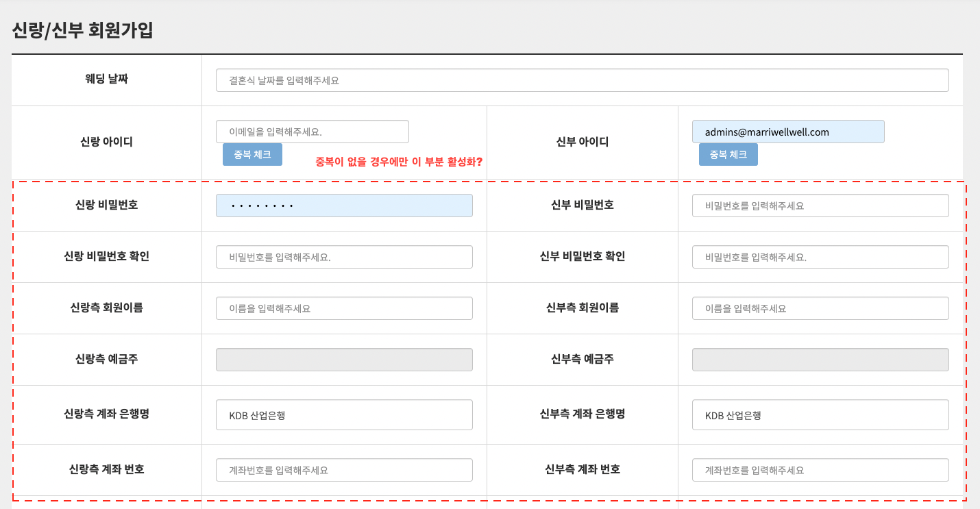Focus the 신부측 계좌 번호 account input
This screenshot has width=980, height=509.
point(820,470)
